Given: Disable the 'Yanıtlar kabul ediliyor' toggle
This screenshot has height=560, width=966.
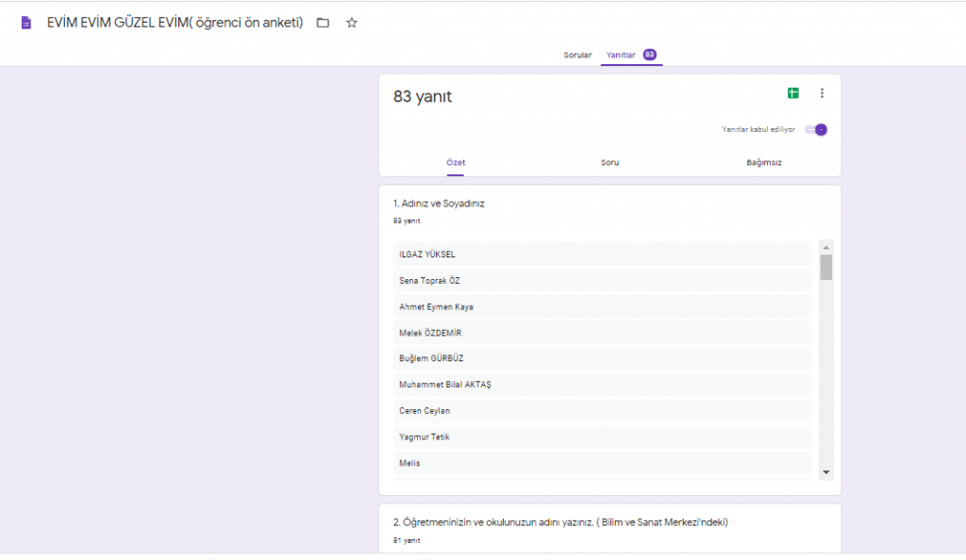Looking at the screenshot, I should pos(814,129).
